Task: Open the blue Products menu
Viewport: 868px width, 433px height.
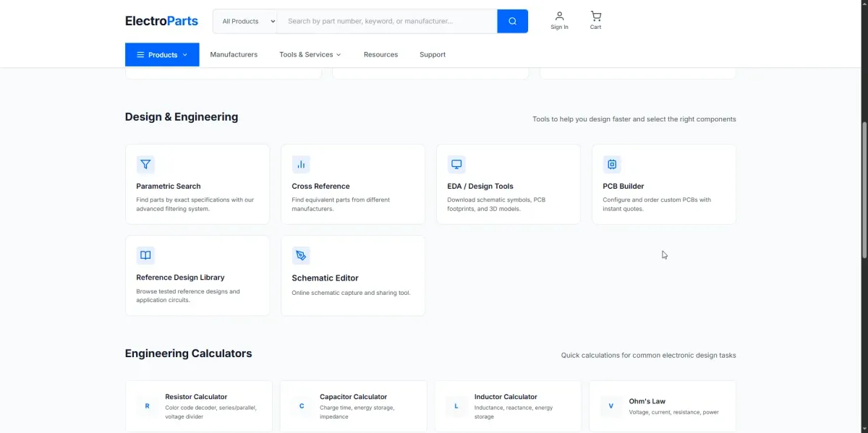Action: (162, 54)
